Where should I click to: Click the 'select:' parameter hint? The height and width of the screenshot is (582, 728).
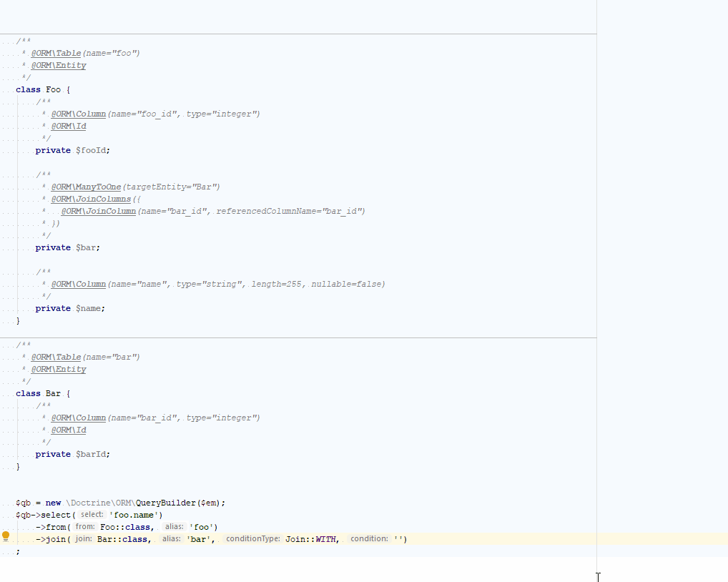(92, 515)
